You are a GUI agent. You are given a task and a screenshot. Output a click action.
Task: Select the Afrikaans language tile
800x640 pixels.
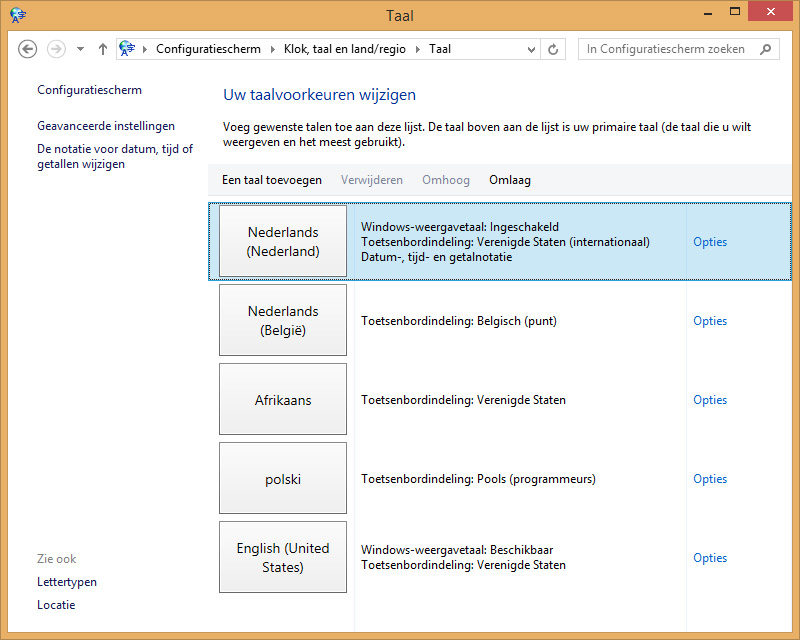coord(283,399)
